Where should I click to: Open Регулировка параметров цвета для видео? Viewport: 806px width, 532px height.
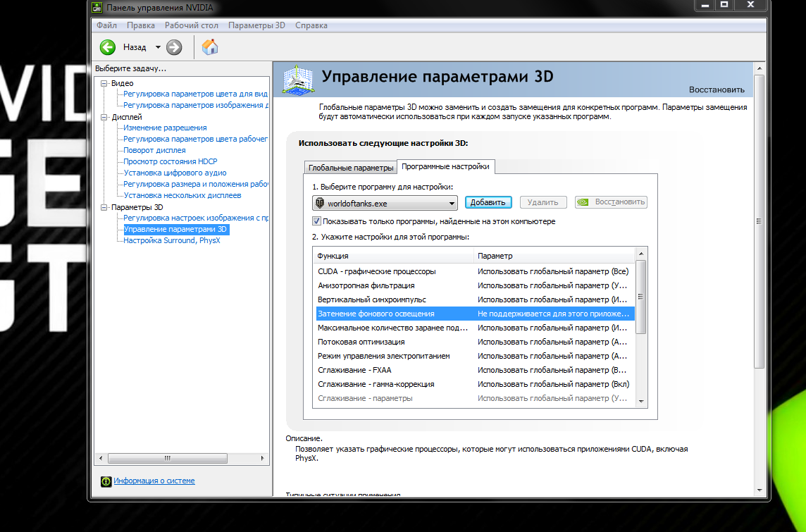[x=195, y=94]
